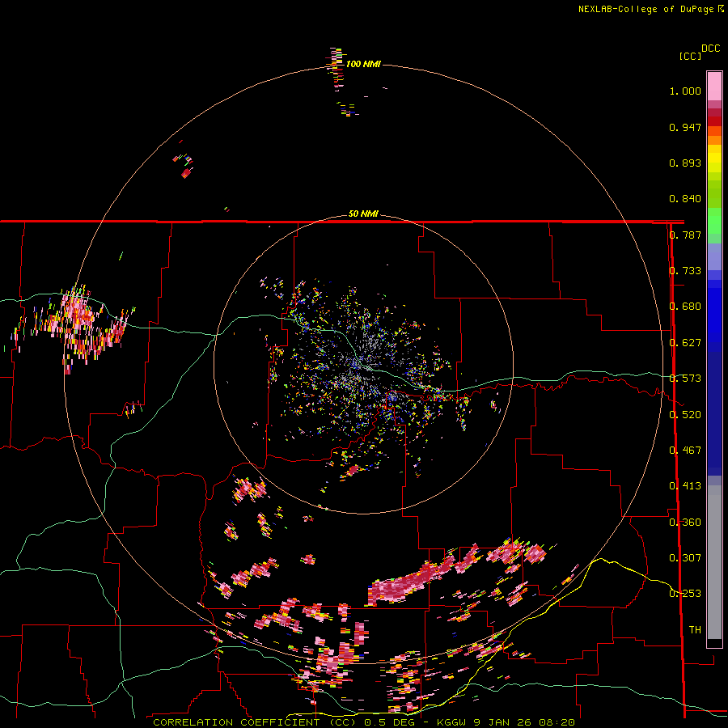Click the pink top segment of the color bar
The image size is (728, 728).
coord(714,86)
